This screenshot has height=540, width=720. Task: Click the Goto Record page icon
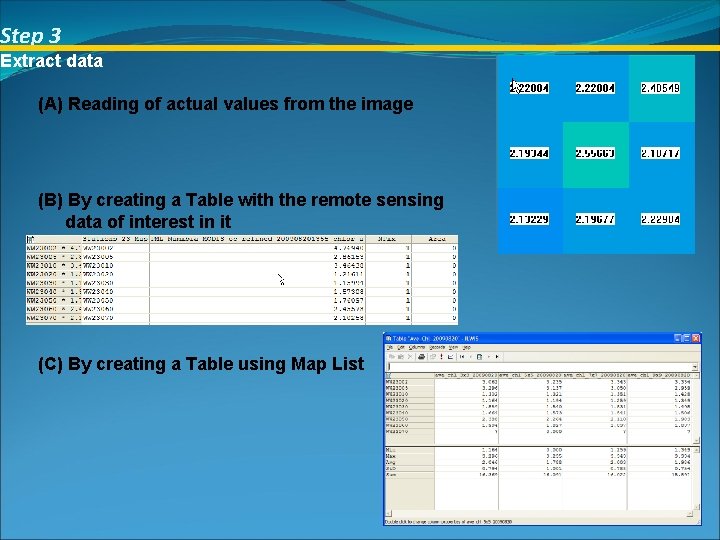pos(479,357)
